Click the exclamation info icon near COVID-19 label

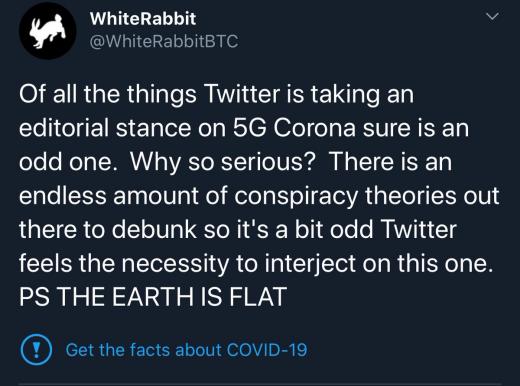click(36, 349)
